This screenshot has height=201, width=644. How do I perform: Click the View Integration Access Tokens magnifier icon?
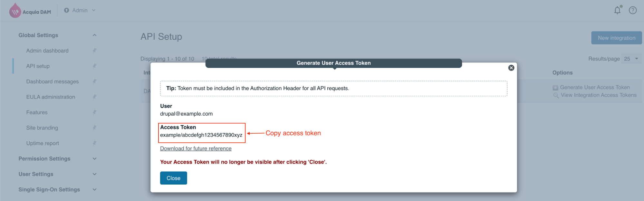click(x=556, y=95)
